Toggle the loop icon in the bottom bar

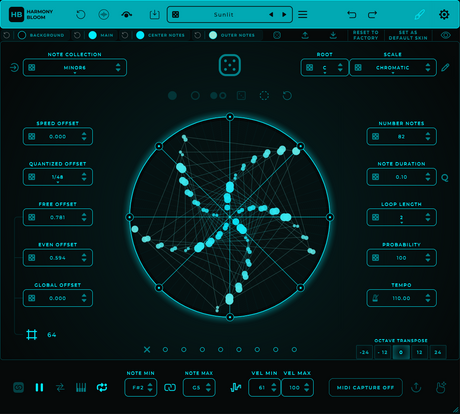click(x=102, y=387)
